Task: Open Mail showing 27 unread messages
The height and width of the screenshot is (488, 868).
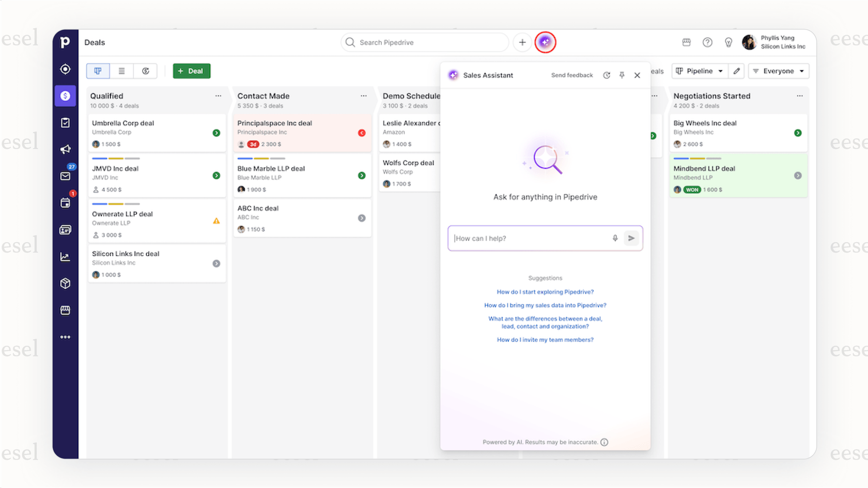Action: [x=65, y=176]
